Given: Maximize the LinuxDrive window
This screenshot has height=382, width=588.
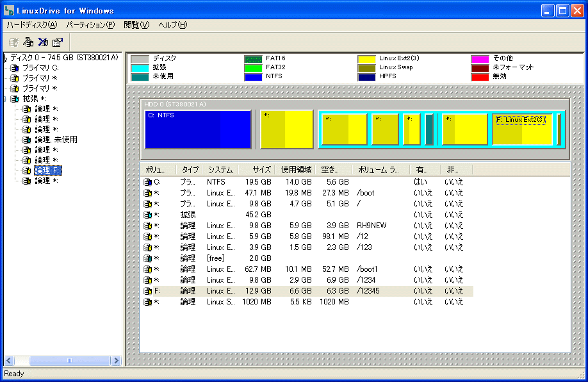Looking at the screenshot, I should tap(562, 10).
